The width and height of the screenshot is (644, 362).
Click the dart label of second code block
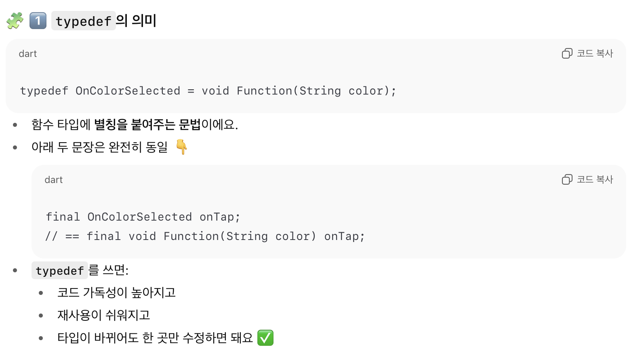tap(54, 180)
